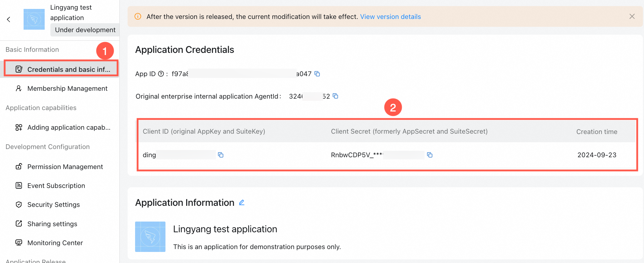Open Permission Management
The width and height of the screenshot is (644, 263).
61,167
